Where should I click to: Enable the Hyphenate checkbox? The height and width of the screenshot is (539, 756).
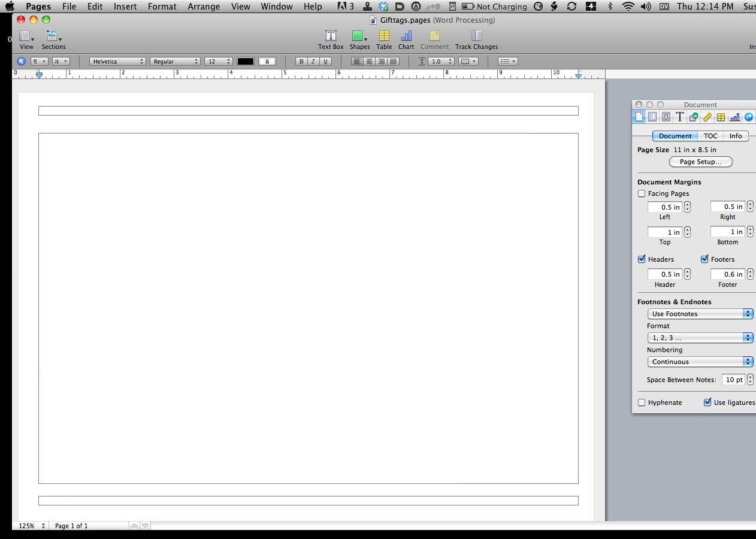coord(642,402)
